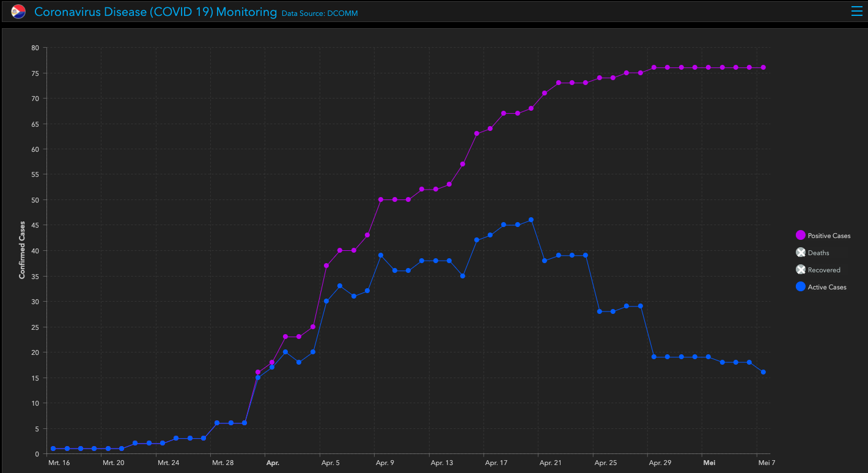Show the hidden Deaths series via the legend
868x473 pixels.
812,253
